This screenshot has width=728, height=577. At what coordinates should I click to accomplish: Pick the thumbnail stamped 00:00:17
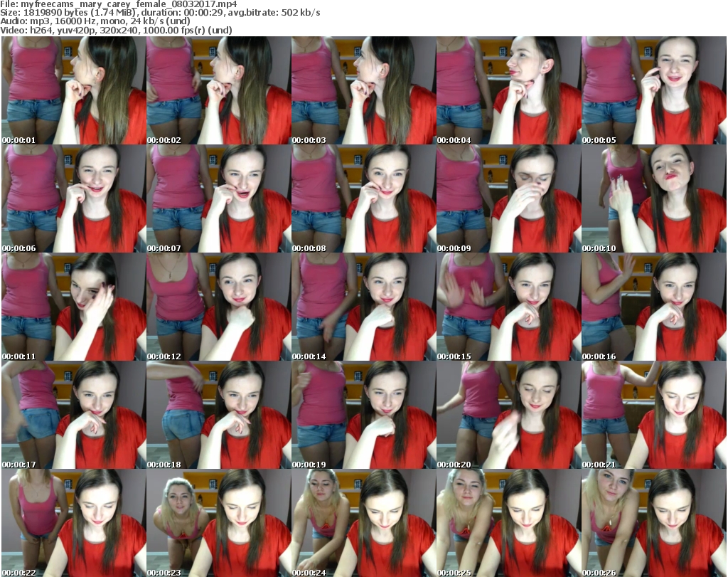pos(74,415)
